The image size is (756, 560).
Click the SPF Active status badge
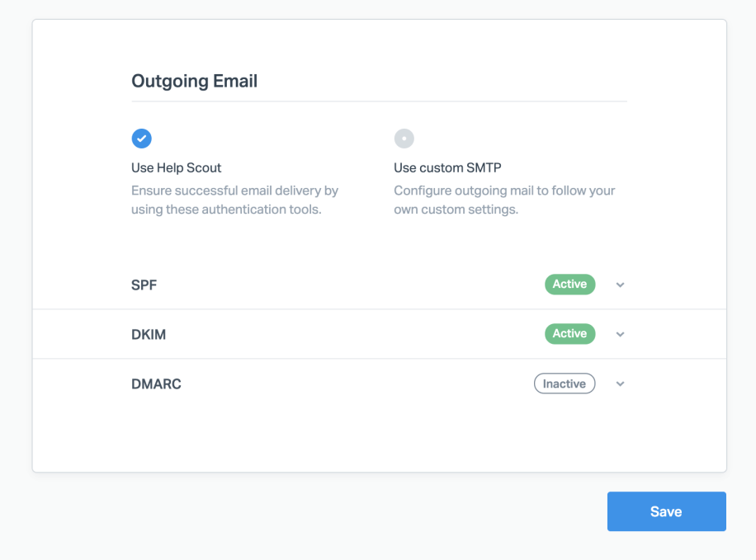pos(569,285)
